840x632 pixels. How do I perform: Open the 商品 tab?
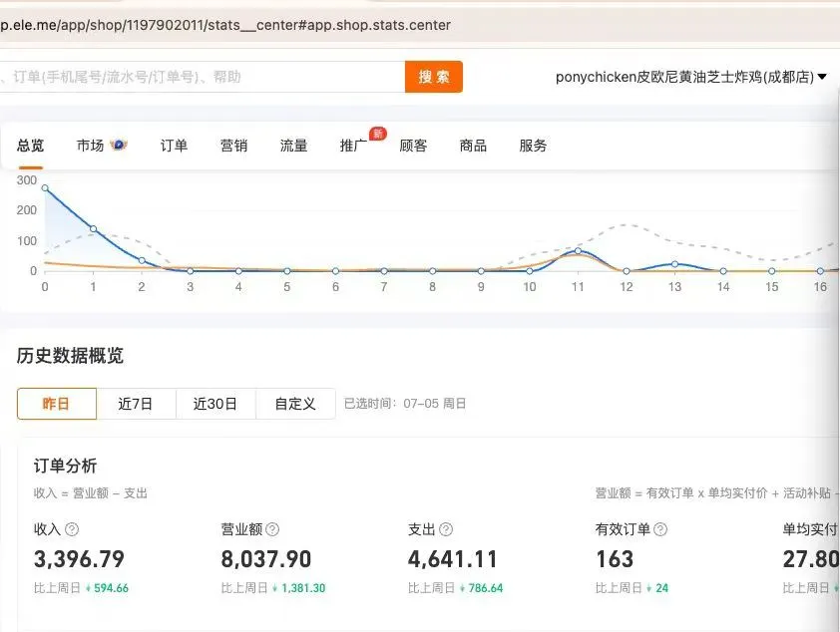click(473, 146)
